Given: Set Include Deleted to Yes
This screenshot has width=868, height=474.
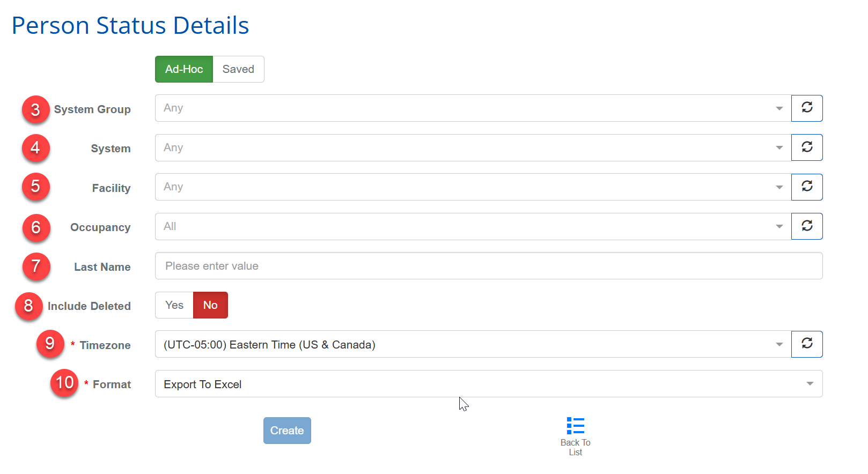Looking at the screenshot, I should (x=174, y=305).
